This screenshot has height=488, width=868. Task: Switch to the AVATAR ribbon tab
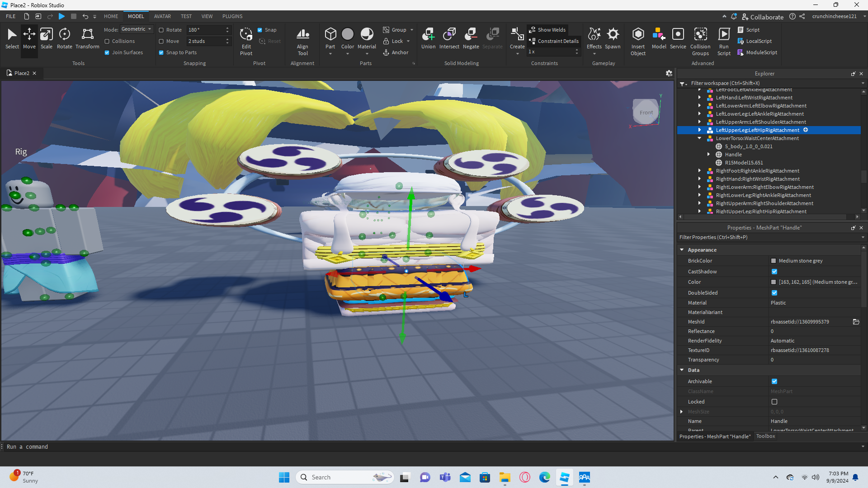click(162, 16)
